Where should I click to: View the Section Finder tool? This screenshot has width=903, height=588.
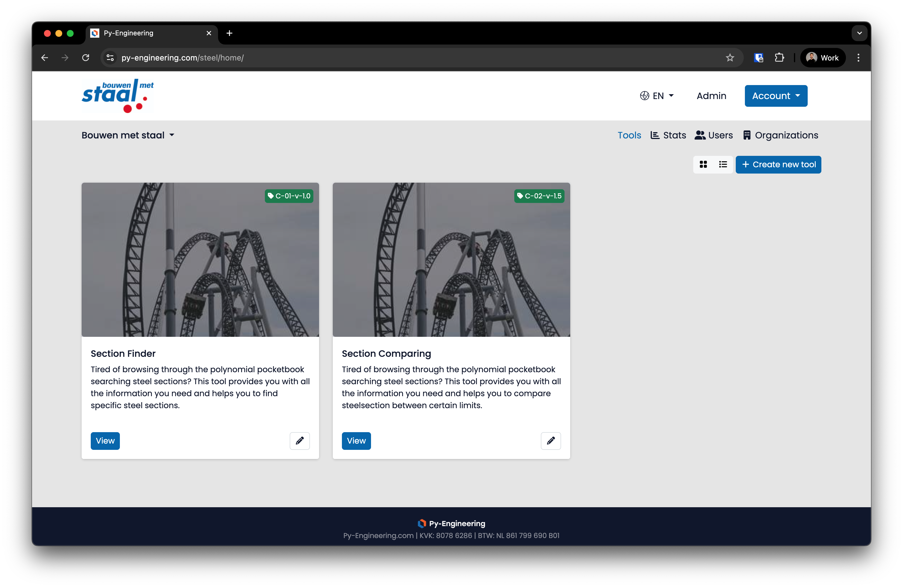(x=105, y=440)
